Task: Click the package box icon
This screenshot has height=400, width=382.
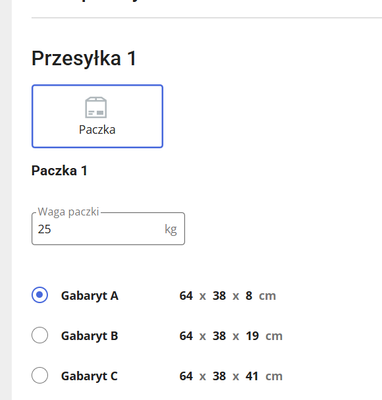Action: coord(96,107)
